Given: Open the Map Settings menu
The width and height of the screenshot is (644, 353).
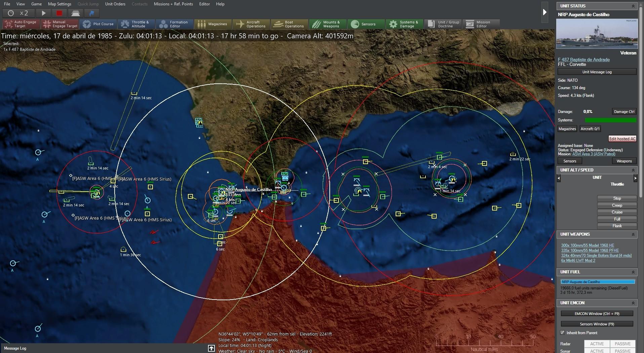Looking at the screenshot, I should [59, 4].
